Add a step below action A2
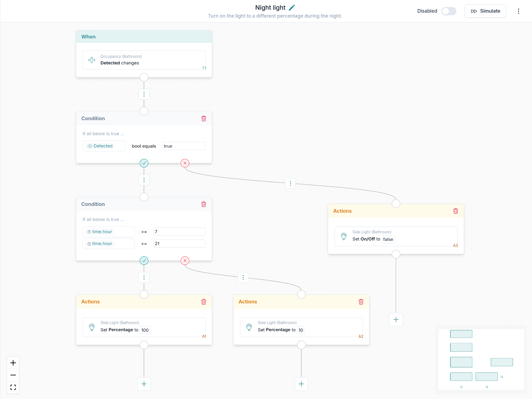This screenshot has height=399, width=532. (301, 384)
